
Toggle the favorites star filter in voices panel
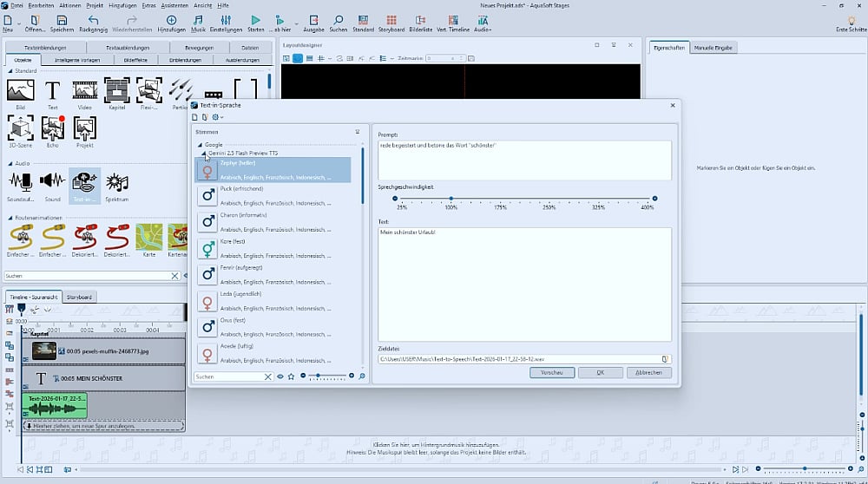(x=291, y=376)
